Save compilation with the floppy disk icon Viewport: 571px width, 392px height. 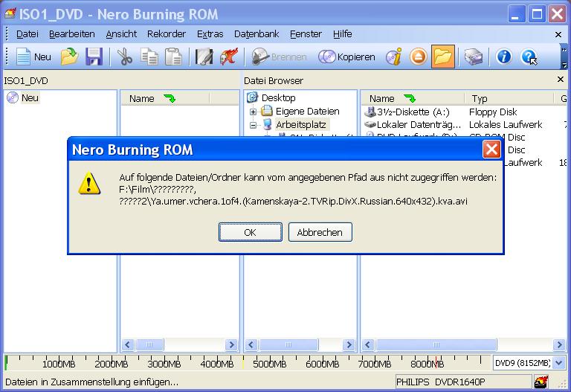94,57
